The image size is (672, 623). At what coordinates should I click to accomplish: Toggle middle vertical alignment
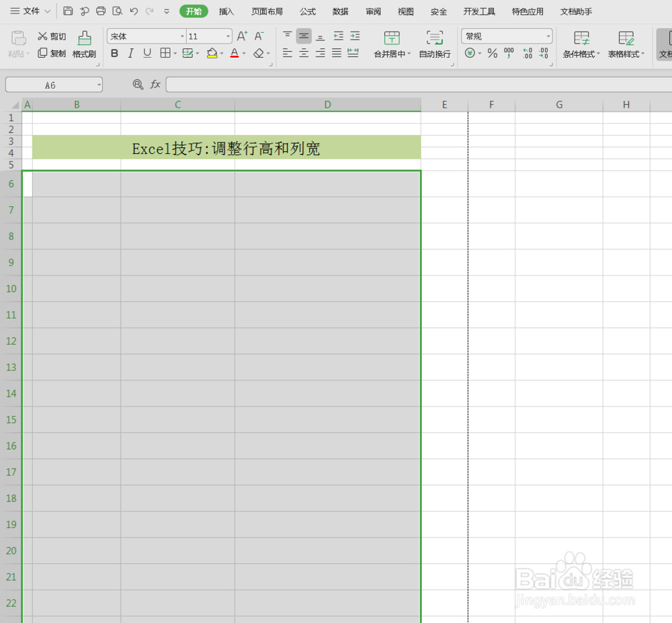point(304,36)
